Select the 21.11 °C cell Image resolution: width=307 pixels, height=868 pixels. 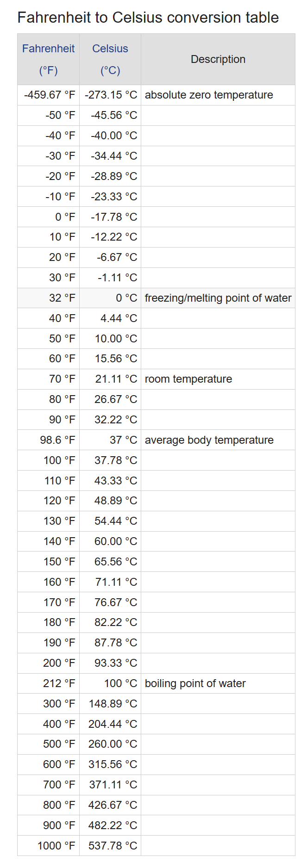(116, 379)
